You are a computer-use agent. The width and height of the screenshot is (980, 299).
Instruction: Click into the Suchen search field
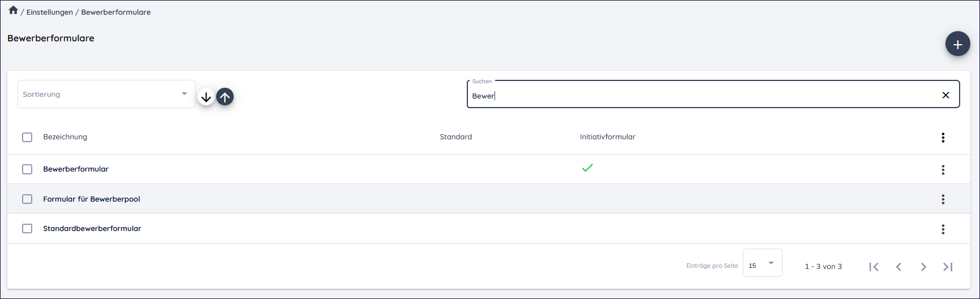702,96
